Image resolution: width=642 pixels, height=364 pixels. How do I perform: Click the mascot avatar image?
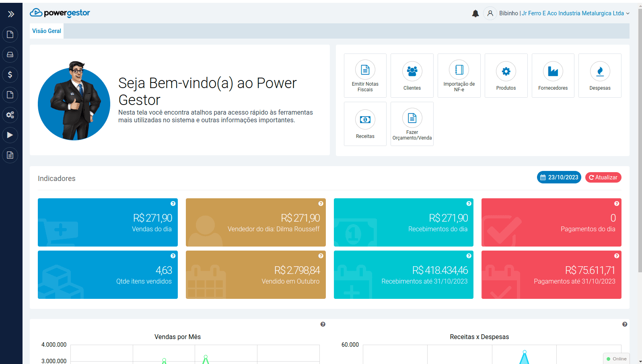[74, 101]
